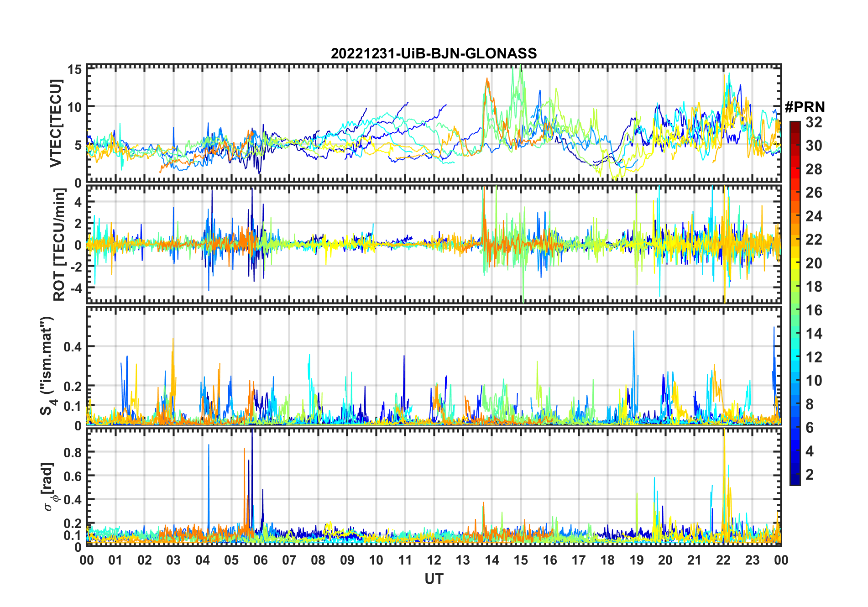Select the UT x-axis label
This screenshot has height=607, width=868.
click(434, 579)
